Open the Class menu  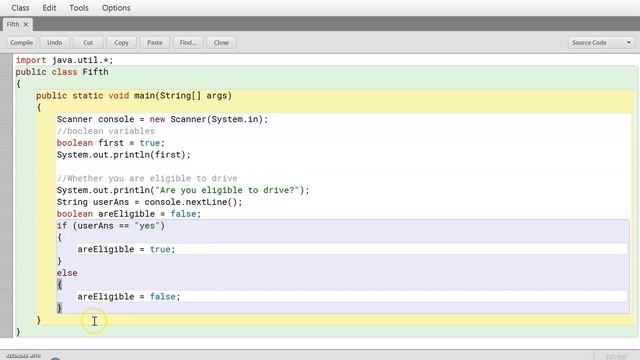tap(20, 8)
